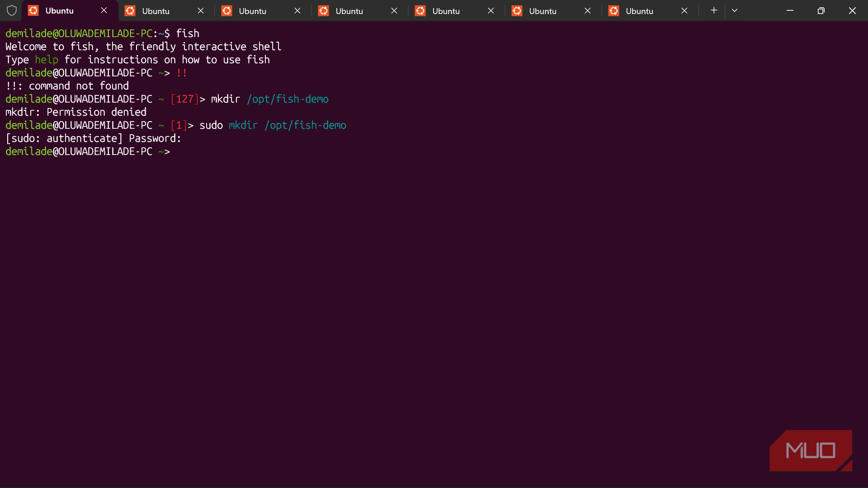Screen dimensions: 868x488
Task: Close the fifth Ubuntu tab
Action: (491, 10)
